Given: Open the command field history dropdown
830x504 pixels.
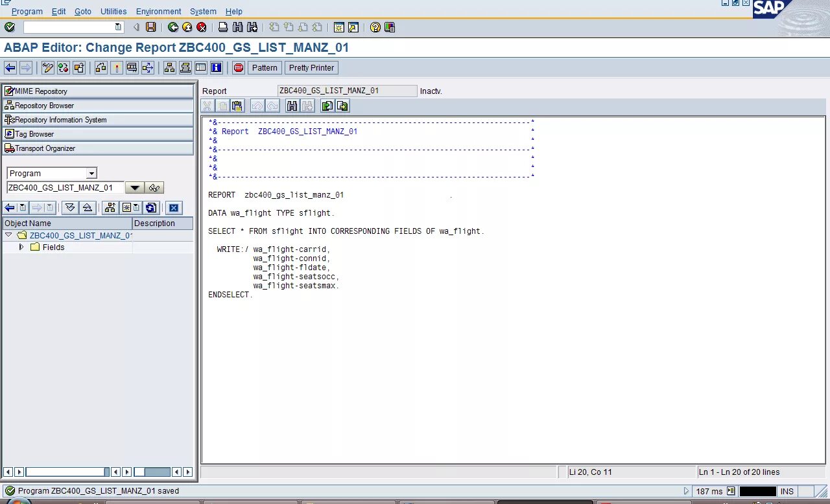Looking at the screenshot, I should (x=118, y=27).
